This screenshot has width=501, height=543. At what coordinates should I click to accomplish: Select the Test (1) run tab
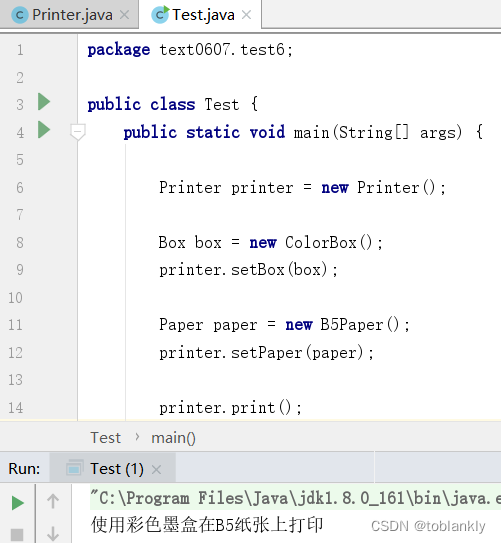point(113,469)
